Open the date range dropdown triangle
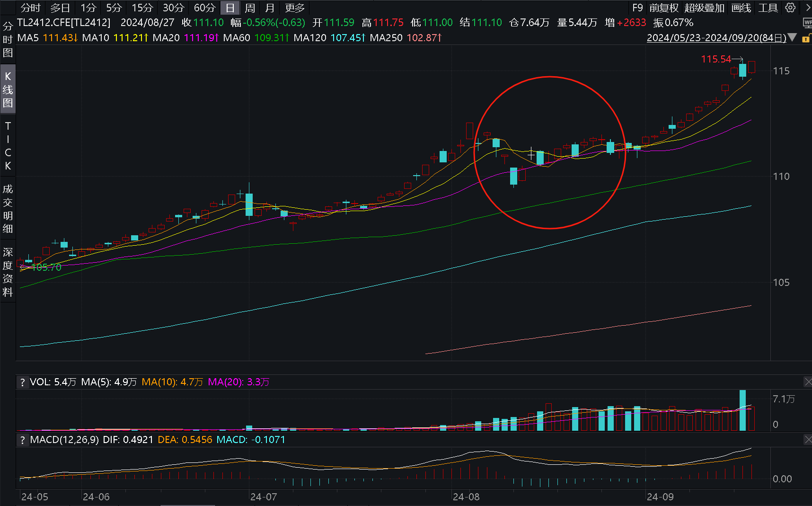Viewport: 812px width, 506px height. pos(792,37)
